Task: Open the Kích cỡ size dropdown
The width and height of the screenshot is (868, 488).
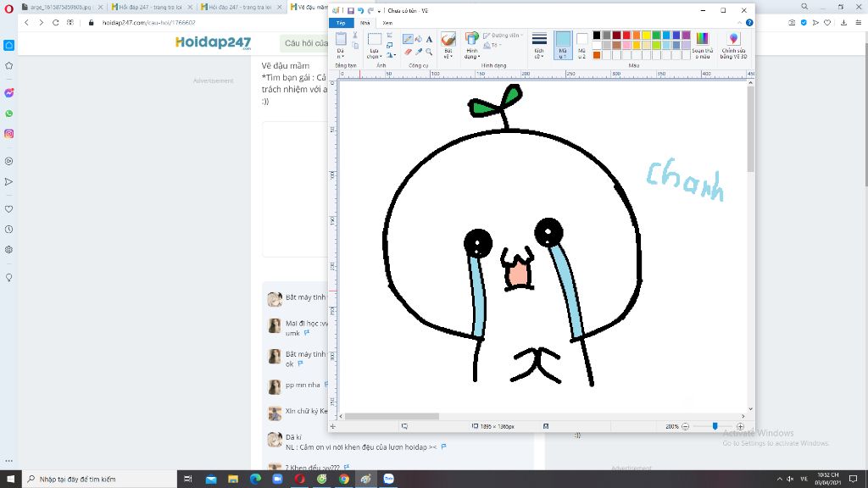Action: coord(539,53)
